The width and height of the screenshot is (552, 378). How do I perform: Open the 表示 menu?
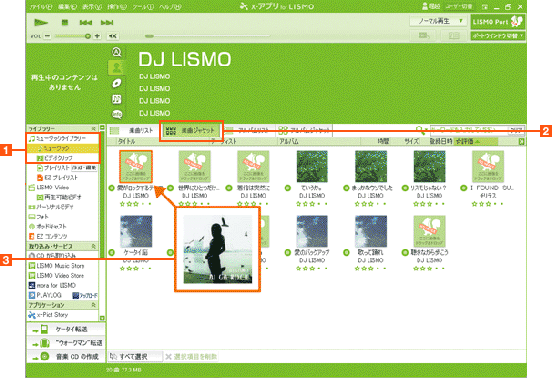[92, 7]
